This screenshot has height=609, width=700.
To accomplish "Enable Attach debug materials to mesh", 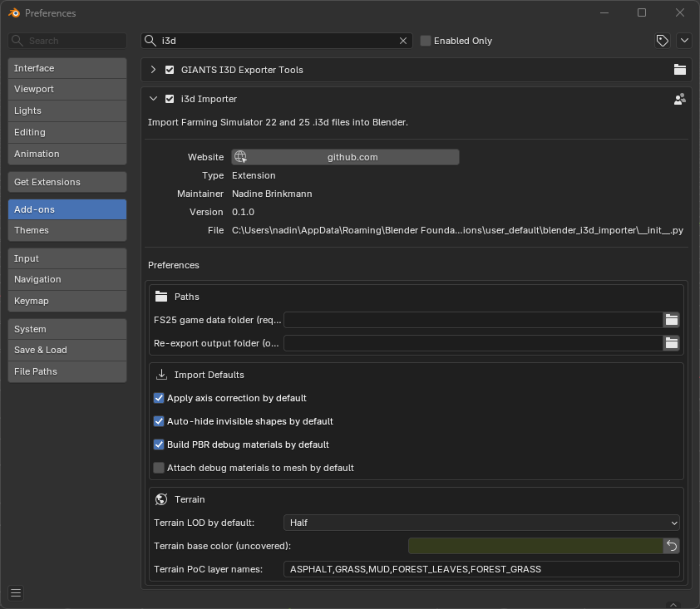I will click(159, 468).
